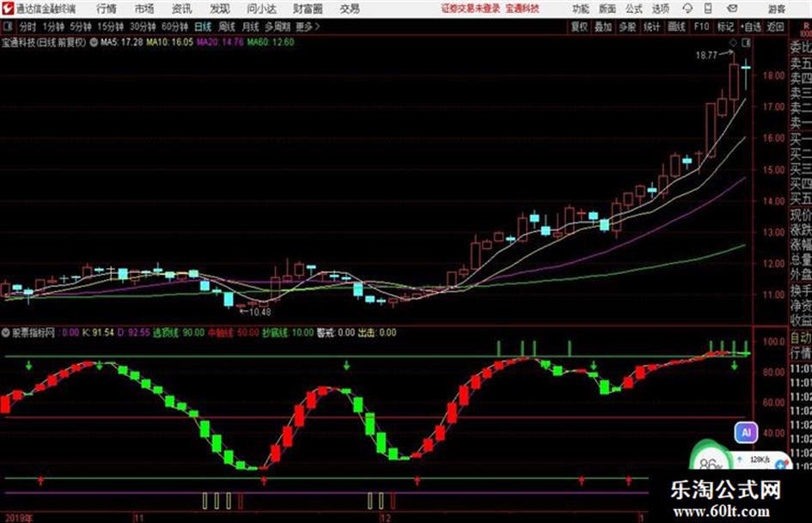Open the 交易 menu

click(x=350, y=9)
